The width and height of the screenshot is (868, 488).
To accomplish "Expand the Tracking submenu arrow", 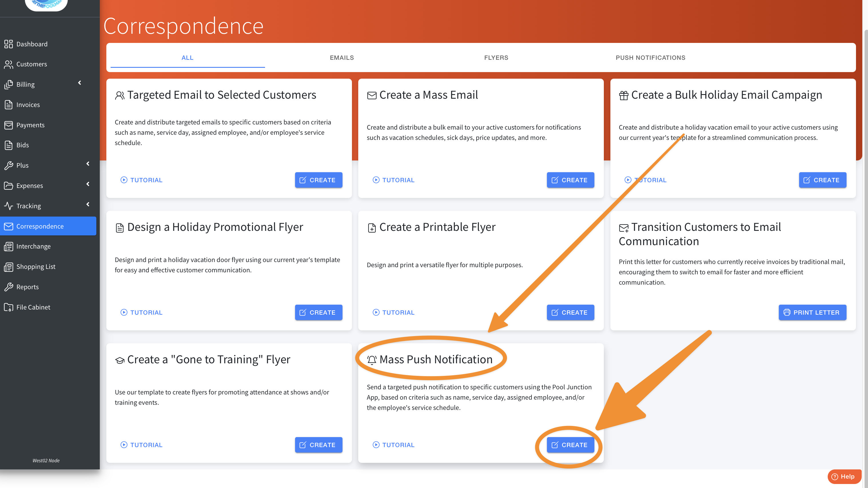I will coord(87,204).
